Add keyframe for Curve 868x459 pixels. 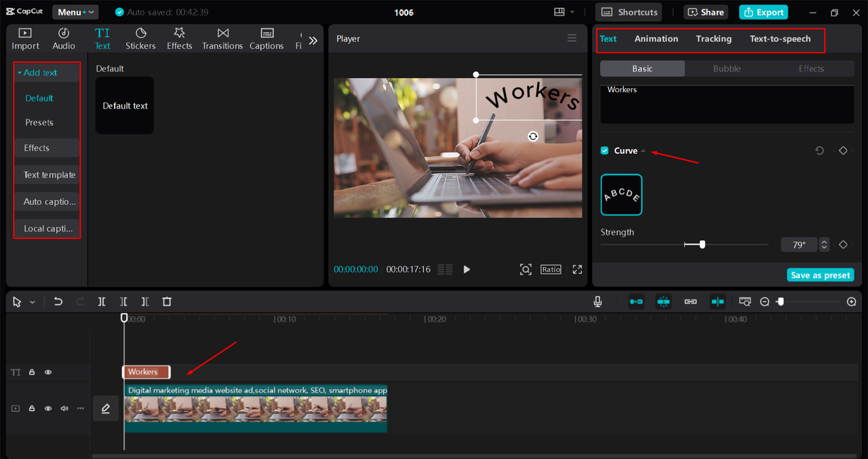[843, 151]
